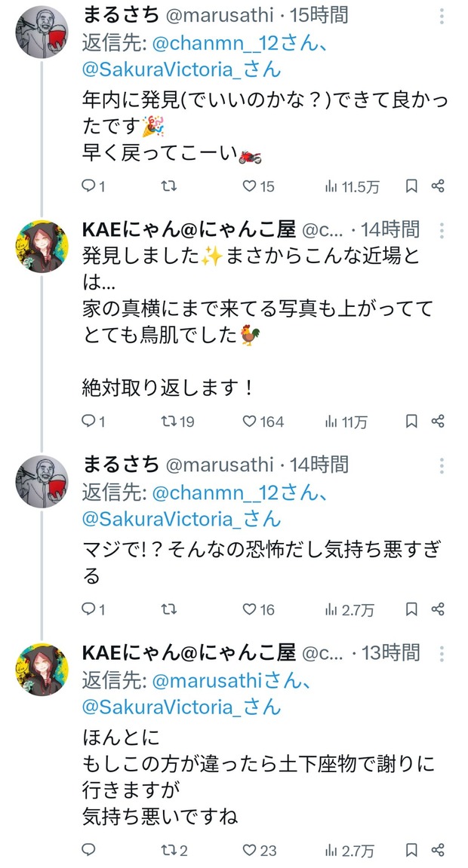This screenshot has height=868, width=468.
Task: Bookmark the マジで post from まるさち
Action: pos(411,609)
